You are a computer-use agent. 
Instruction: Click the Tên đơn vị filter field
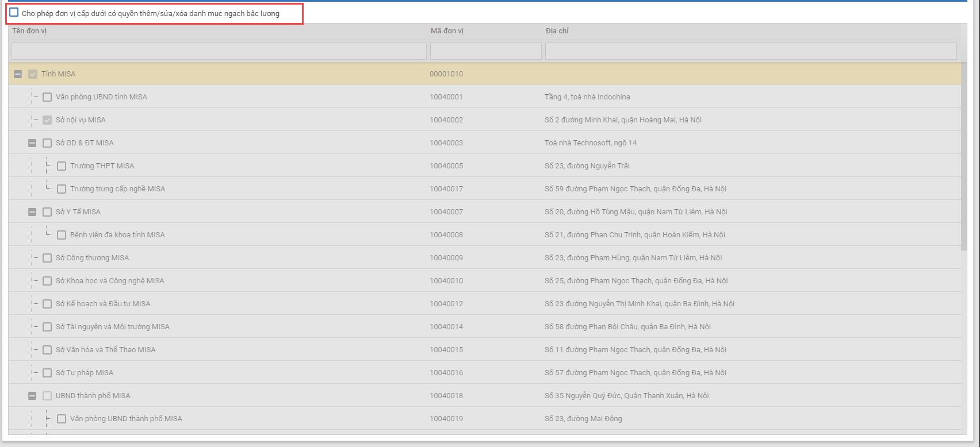pyautogui.click(x=219, y=51)
